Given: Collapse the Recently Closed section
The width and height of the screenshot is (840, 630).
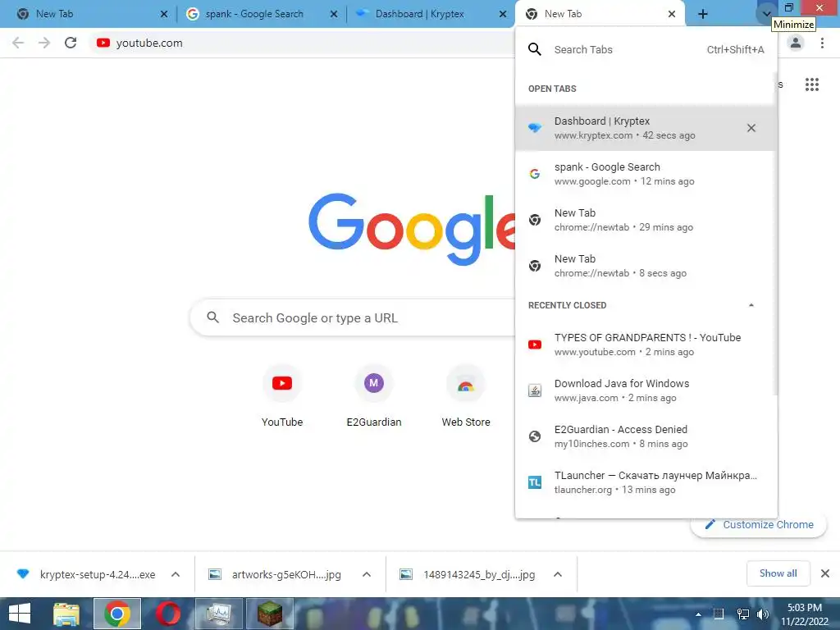Looking at the screenshot, I should pyautogui.click(x=751, y=305).
